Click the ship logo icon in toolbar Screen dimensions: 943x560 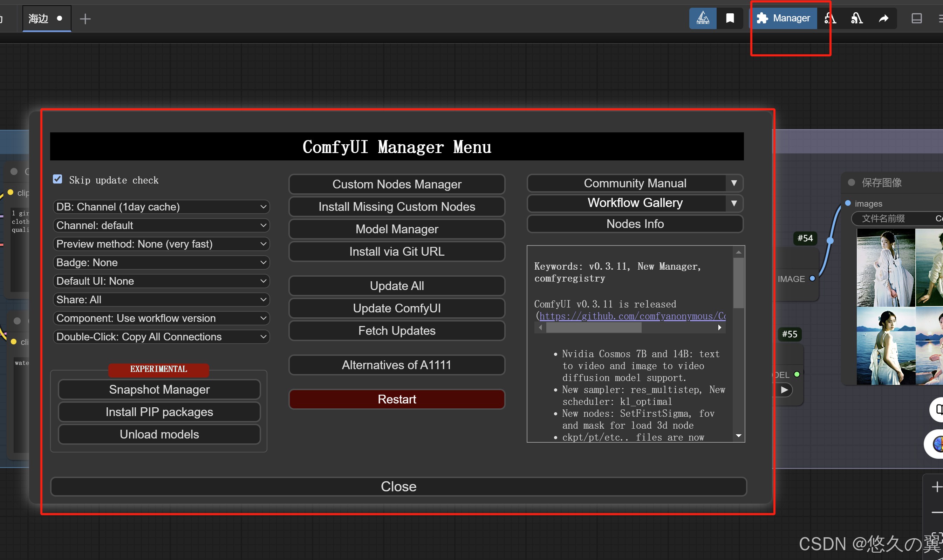coord(703,18)
